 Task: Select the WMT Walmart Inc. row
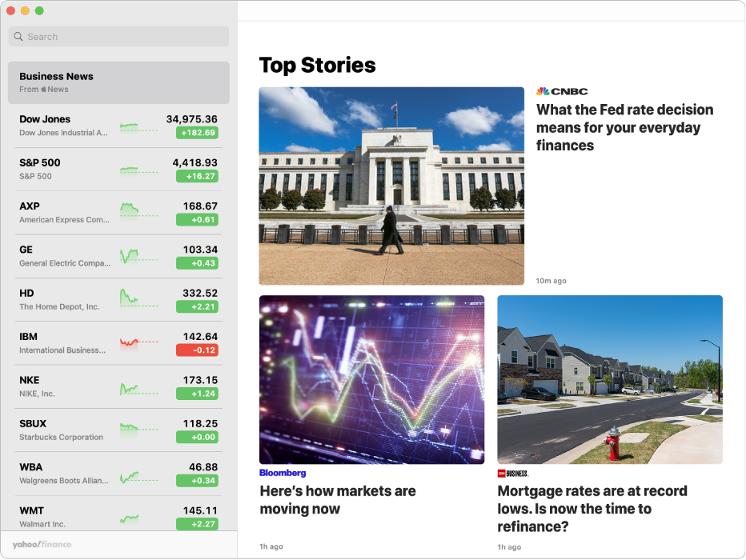point(118,514)
